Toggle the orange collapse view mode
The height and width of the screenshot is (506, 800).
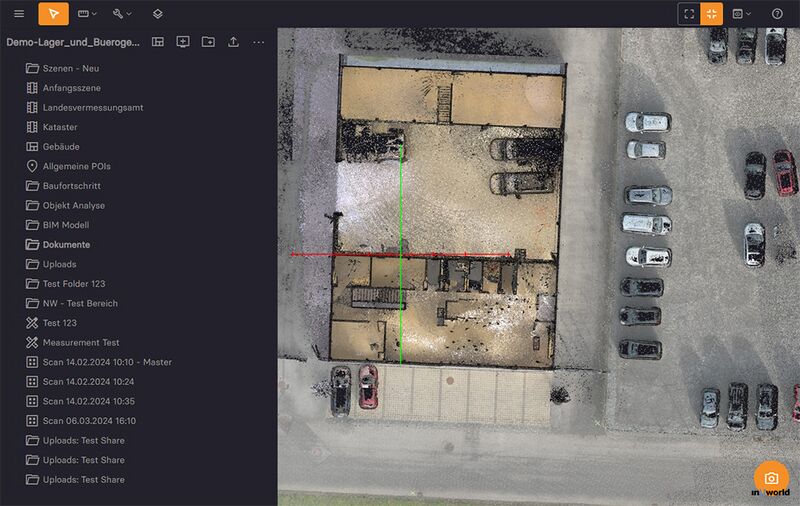click(712, 14)
